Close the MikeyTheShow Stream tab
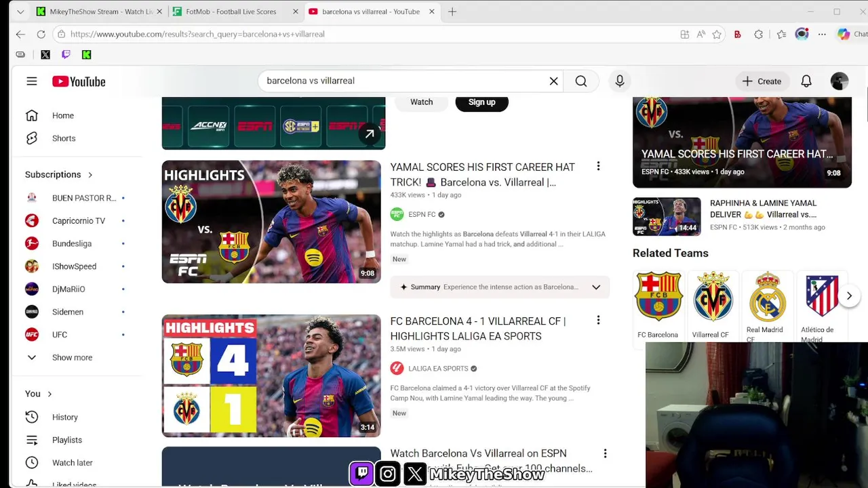This screenshot has width=868, height=488. click(159, 12)
